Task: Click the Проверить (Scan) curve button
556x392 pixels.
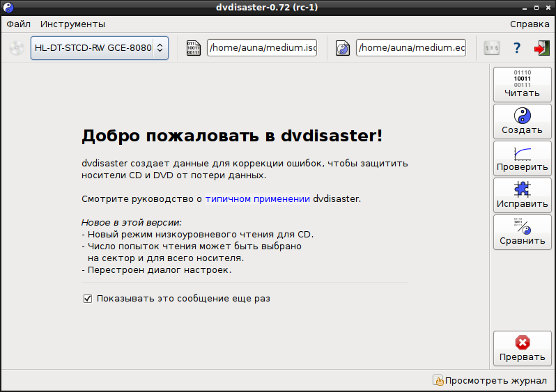Action: coord(523,158)
